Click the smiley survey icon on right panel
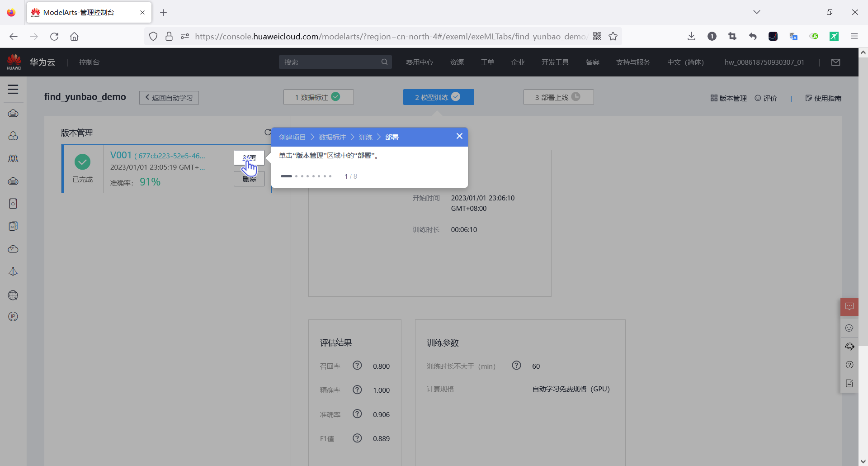Image resolution: width=868 pixels, height=466 pixels. pyautogui.click(x=850, y=328)
